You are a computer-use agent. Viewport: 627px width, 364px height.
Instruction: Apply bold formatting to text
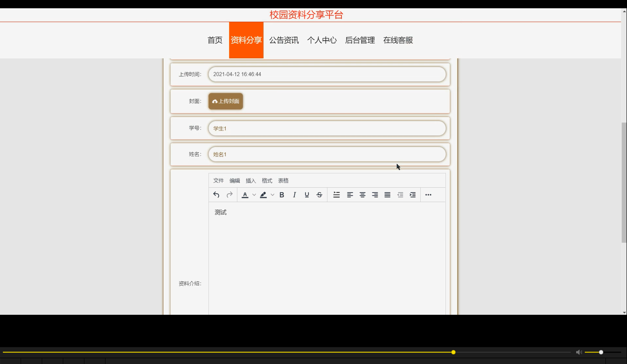tap(282, 194)
